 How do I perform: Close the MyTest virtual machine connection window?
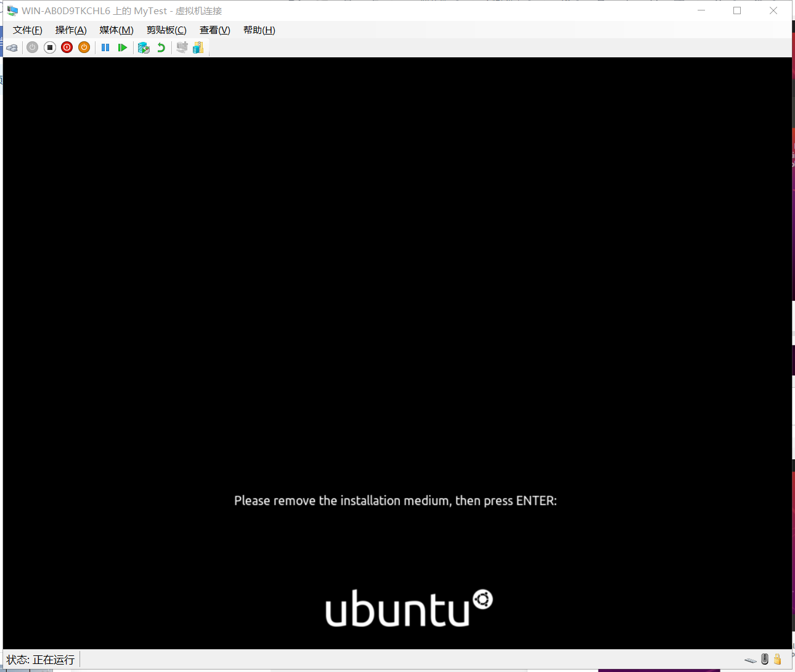(x=773, y=10)
